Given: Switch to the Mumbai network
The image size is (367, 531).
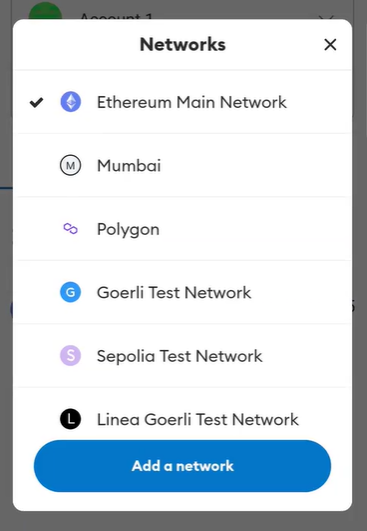Looking at the screenshot, I should pyautogui.click(x=182, y=166).
